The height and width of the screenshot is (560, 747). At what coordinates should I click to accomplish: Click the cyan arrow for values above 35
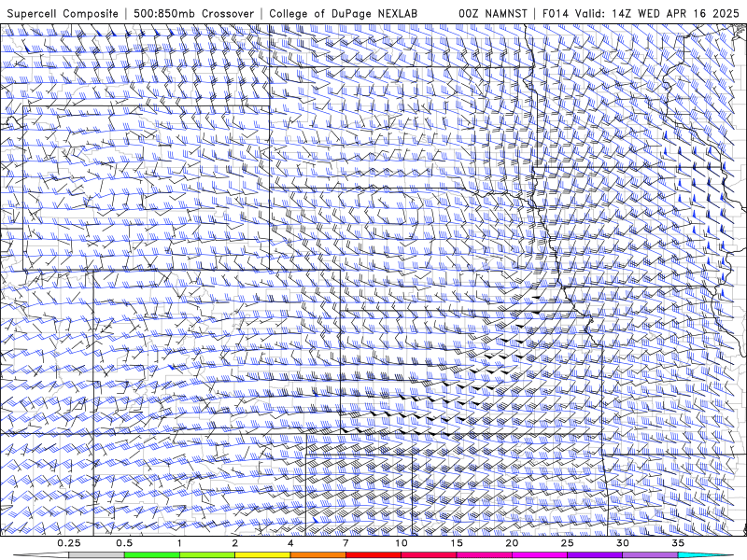[706, 555]
